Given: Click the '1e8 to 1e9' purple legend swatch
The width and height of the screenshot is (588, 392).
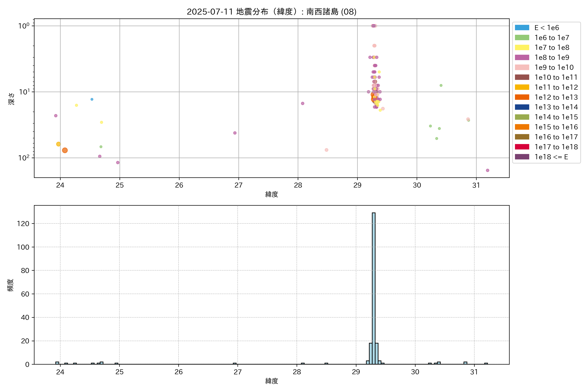Looking at the screenshot, I should (x=522, y=57).
